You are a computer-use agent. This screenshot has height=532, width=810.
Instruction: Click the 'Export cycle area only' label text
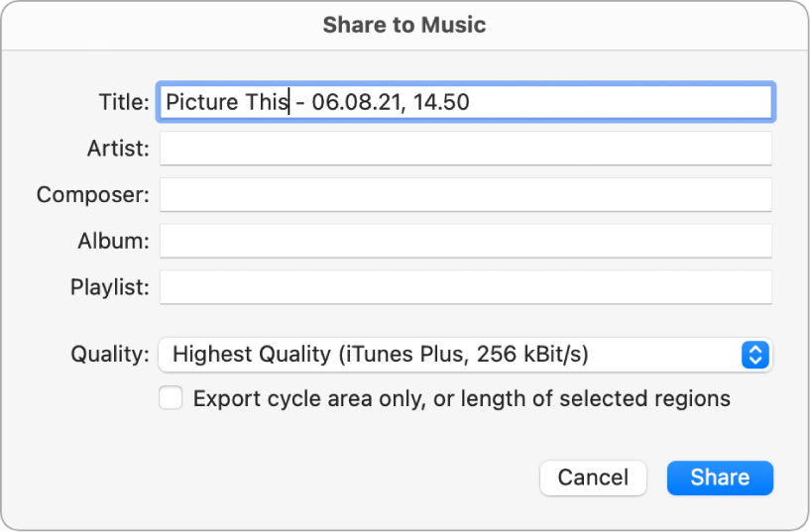[x=461, y=399]
